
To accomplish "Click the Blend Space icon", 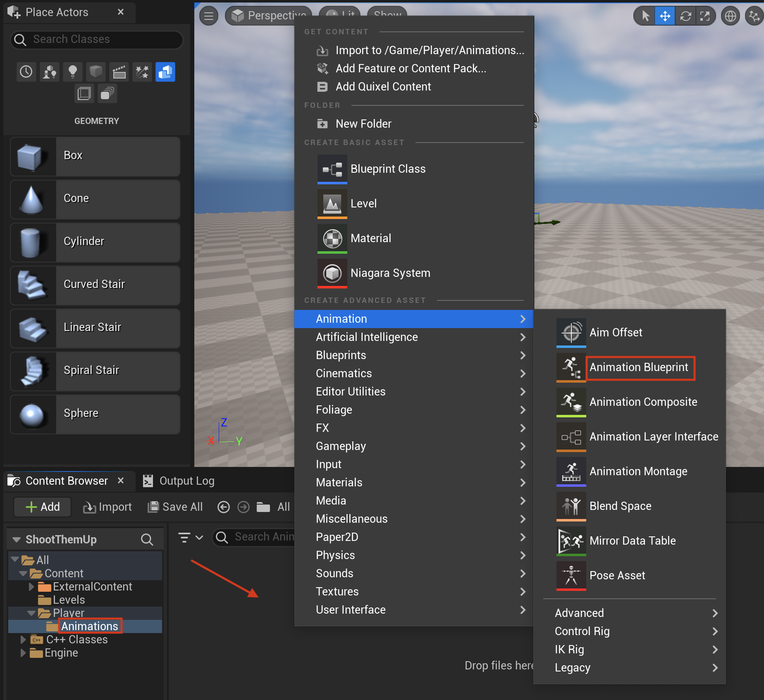I will [x=571, y=506].
